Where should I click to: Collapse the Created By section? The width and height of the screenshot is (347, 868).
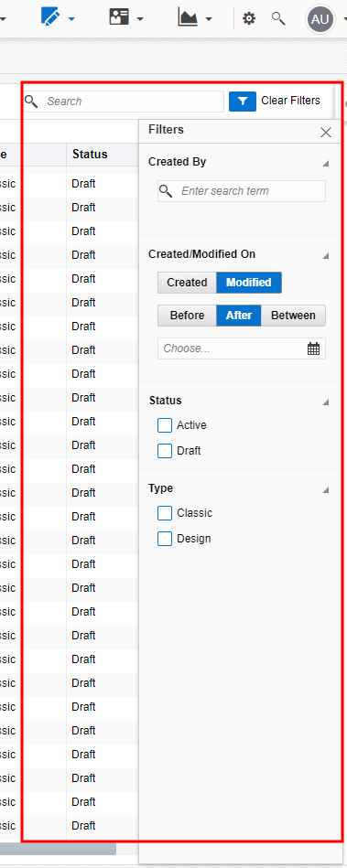(326, 164)
